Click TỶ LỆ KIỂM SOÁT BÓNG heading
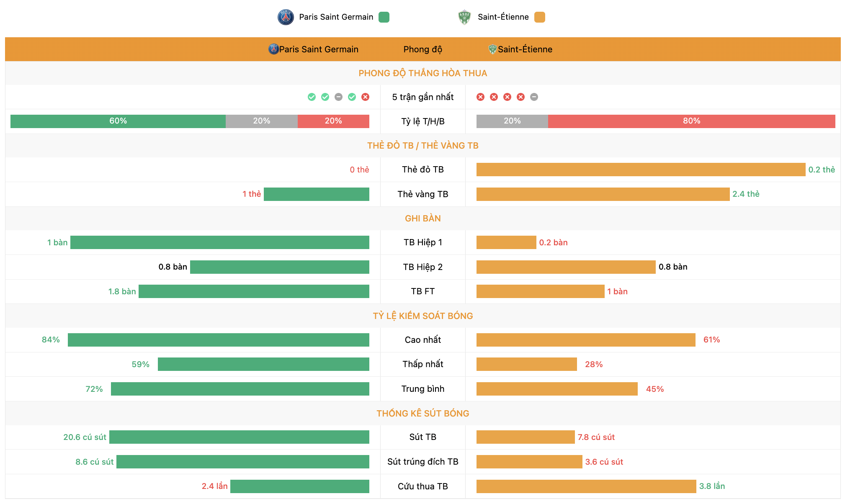The height and width of the screenshot is (504, 845). point(422,316)
